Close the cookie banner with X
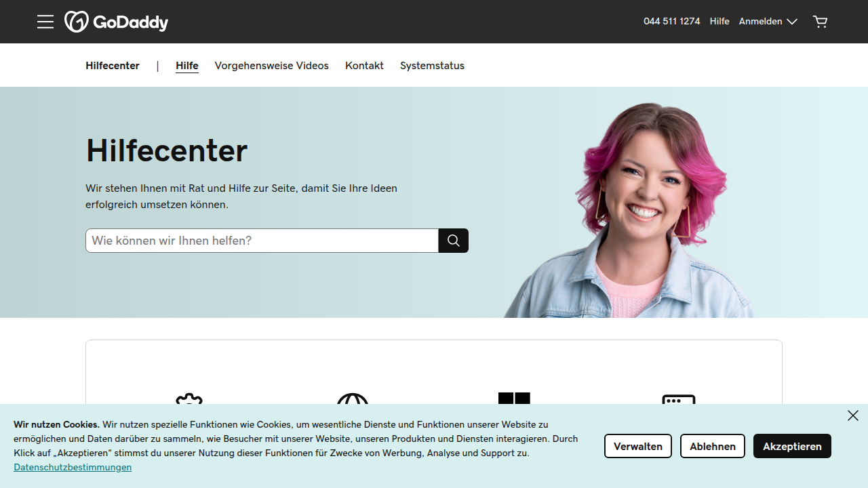Viewport: 868px width, 488px height. point(853,415)
